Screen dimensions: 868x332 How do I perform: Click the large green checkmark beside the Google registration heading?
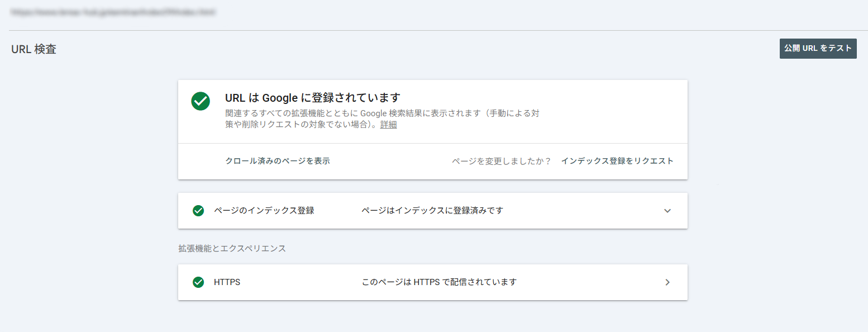coord(201,101)
